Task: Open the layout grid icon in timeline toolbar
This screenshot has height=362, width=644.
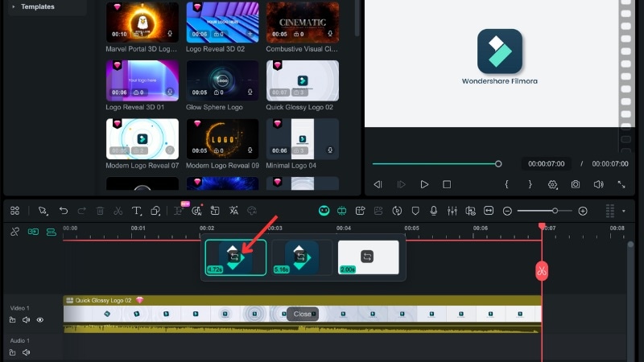Action: [14, 211]
